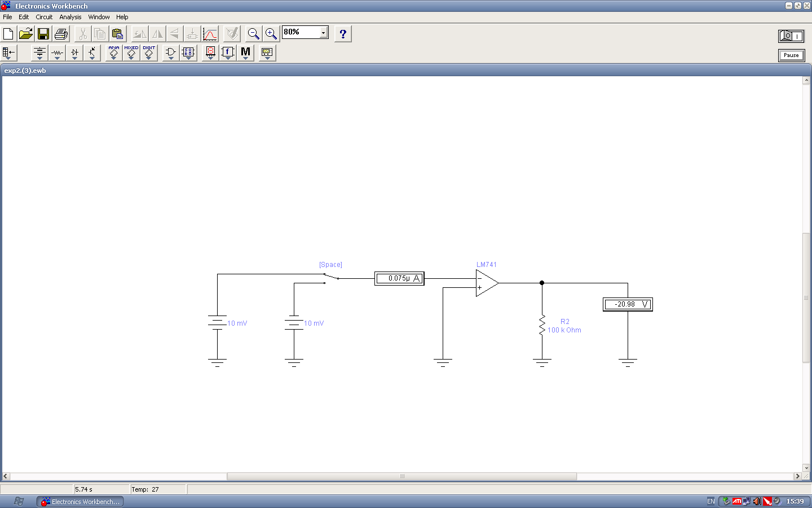This screenshot has width=812, height=508.
Task: Open the Circuit menu
Action: click(44, 17)
